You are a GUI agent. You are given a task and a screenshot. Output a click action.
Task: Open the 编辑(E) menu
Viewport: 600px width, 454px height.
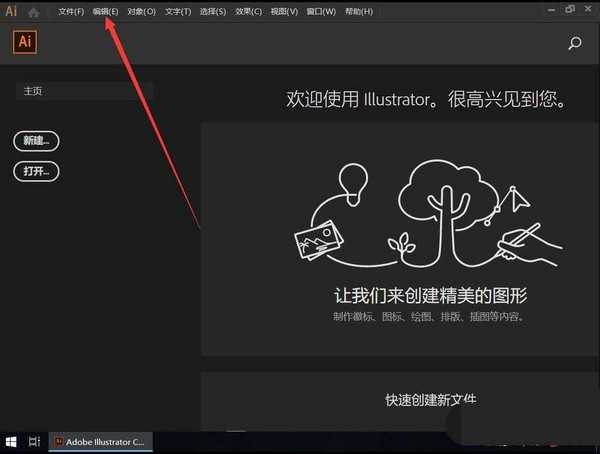105,12
